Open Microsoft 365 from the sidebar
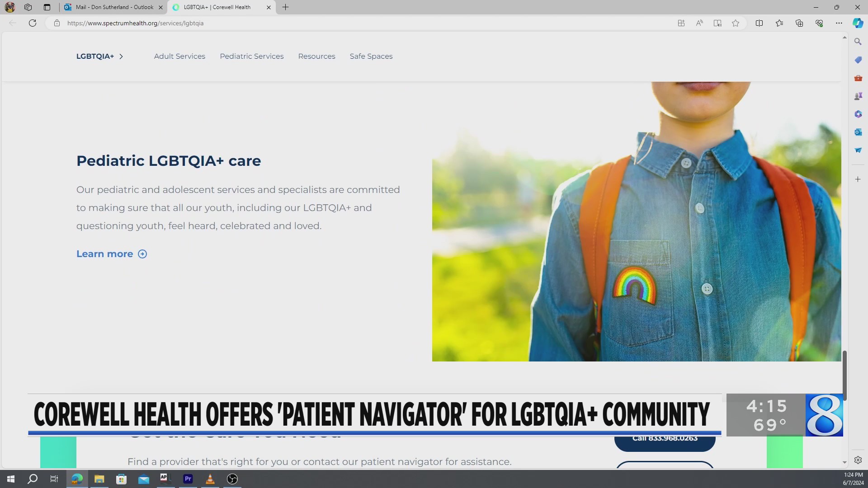 (858, 114)
